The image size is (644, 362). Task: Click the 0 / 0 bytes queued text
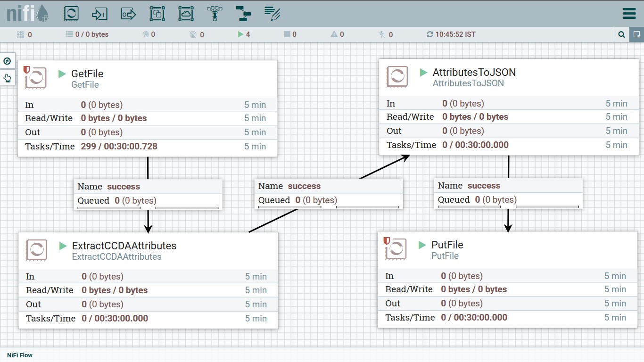click(92, 34)
